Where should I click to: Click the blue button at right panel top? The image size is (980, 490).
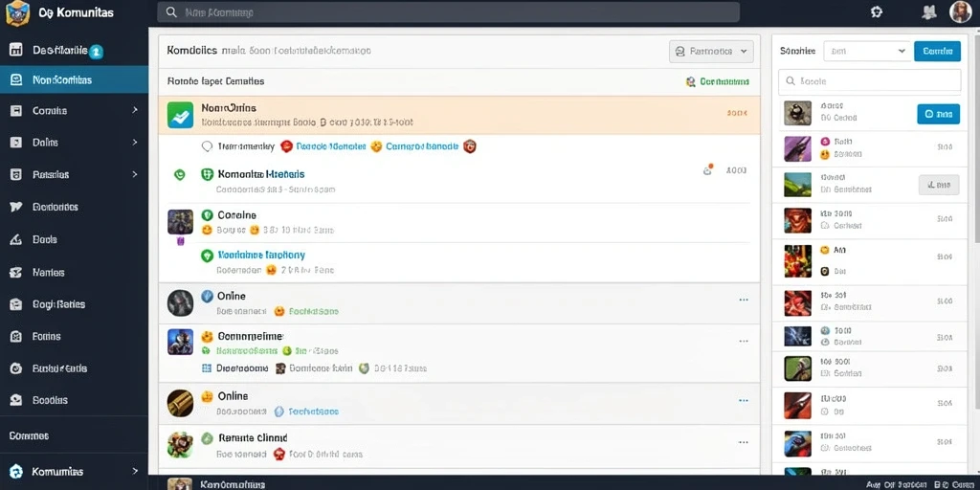pyautogui.click(x=938, y=52)
